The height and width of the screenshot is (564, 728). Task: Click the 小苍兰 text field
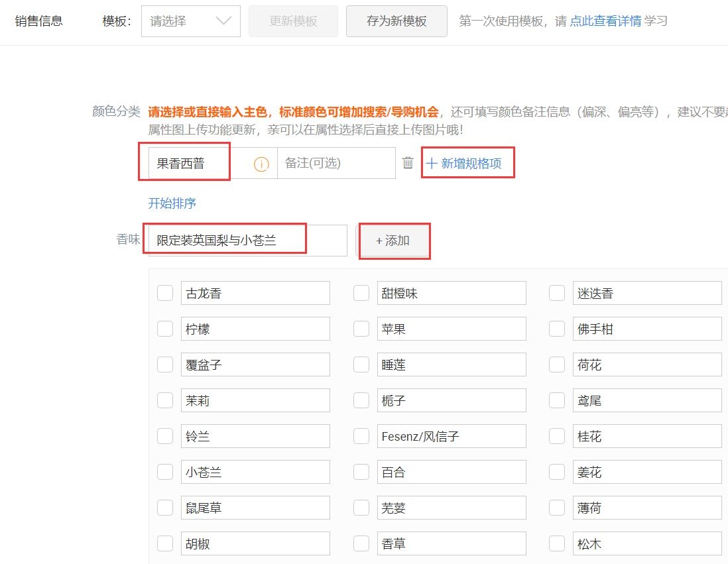255,472
